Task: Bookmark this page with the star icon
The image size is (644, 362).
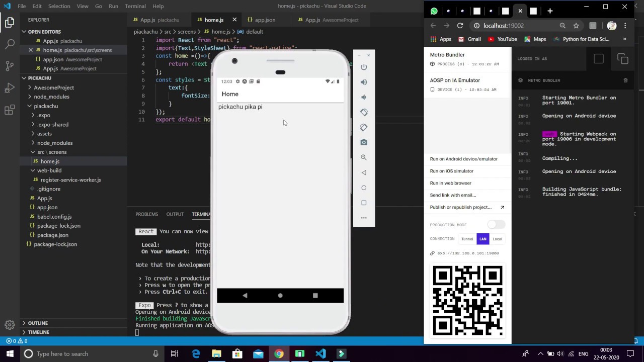Action: 576,26
